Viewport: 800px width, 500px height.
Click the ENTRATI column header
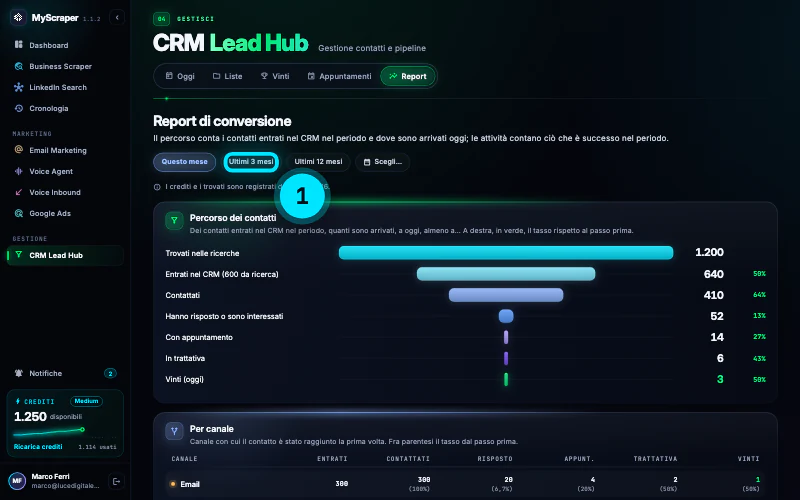332,459
